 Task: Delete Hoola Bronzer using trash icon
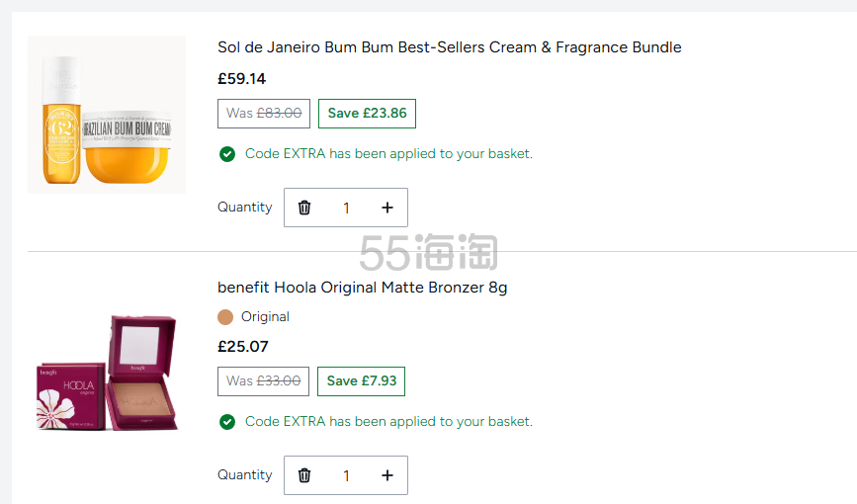(x=304, y=475)
